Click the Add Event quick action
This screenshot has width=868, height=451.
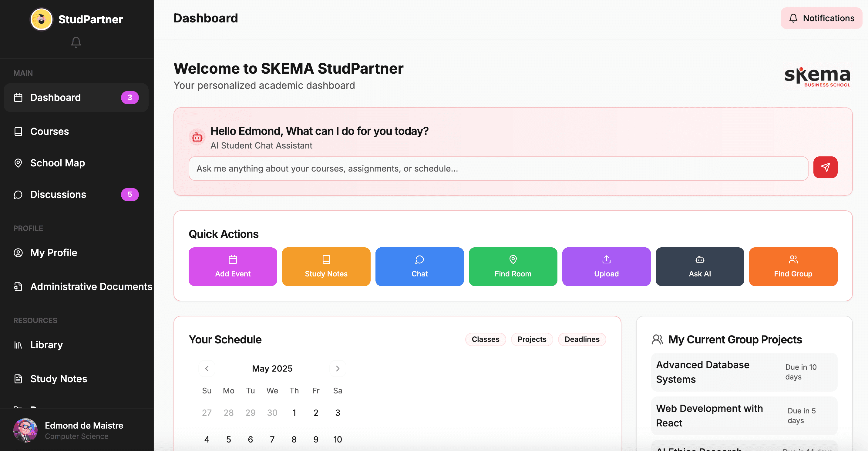[233, 266]
